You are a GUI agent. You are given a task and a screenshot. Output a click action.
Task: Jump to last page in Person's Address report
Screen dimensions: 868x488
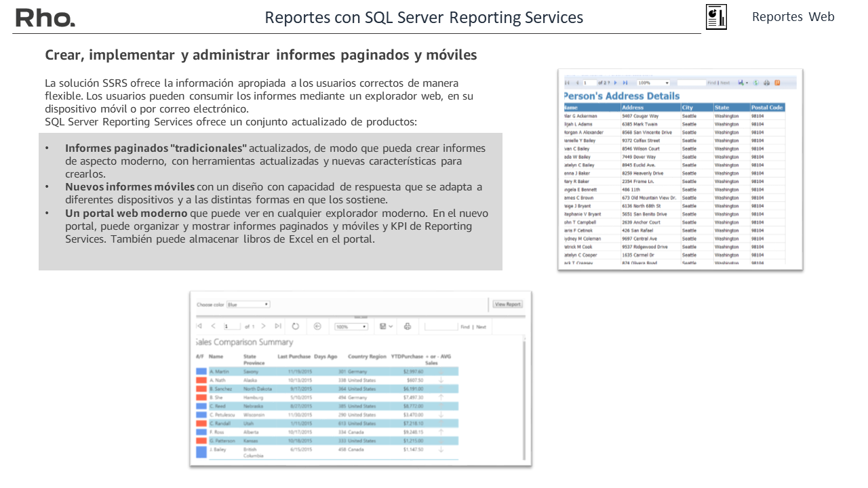pyautogui.click(x=625, y=83)
